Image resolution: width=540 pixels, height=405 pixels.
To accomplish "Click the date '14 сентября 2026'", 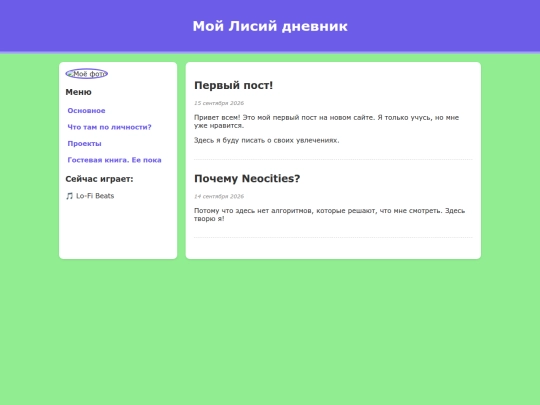I will tap(219, 197).
